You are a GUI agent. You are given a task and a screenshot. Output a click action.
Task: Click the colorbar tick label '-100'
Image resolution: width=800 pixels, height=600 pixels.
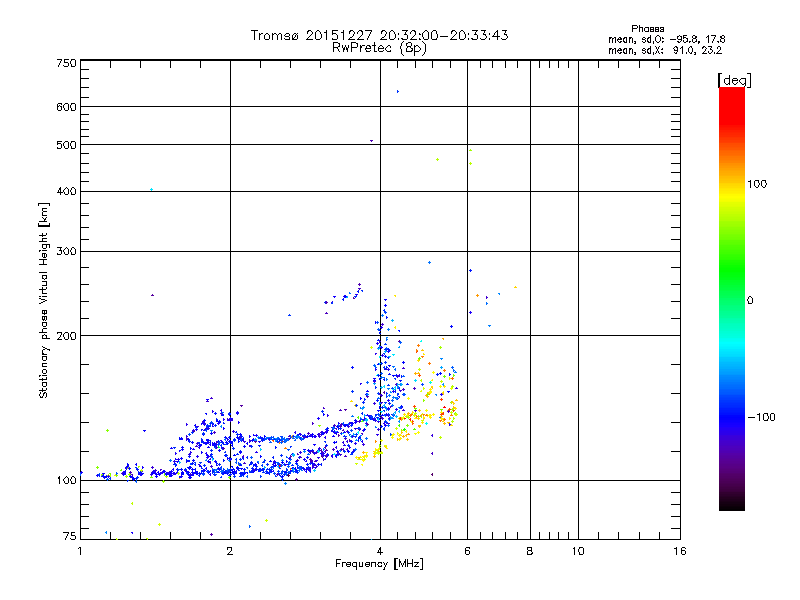[761, 417]
